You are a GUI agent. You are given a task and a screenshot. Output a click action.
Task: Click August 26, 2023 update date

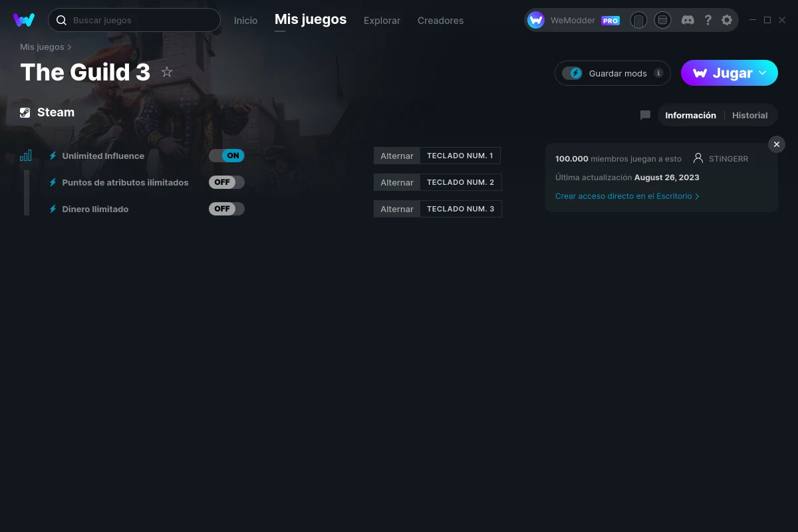(x=667, y=178)
